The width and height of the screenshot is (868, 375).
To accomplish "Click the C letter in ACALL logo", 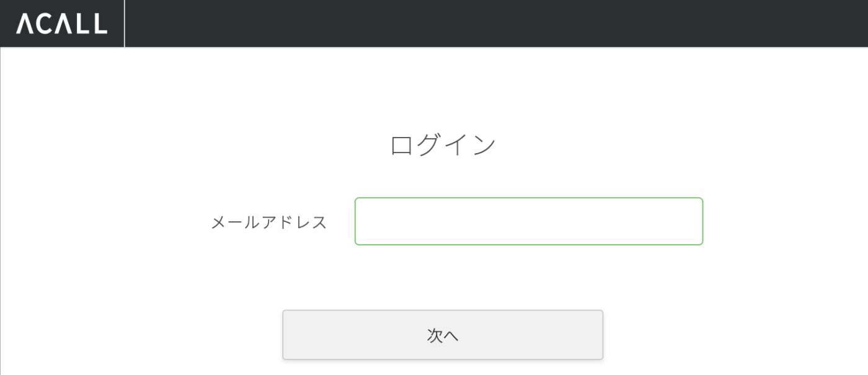I will point(44,24).
